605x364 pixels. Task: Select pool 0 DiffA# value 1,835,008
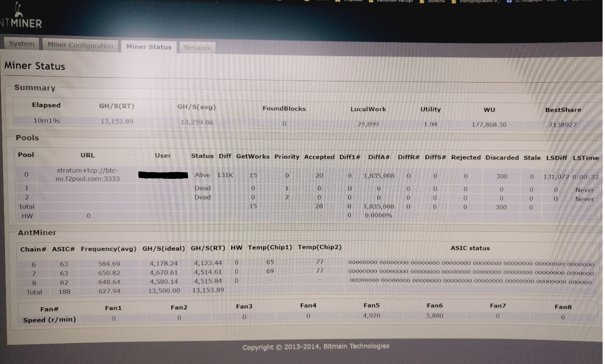(379, 176)
